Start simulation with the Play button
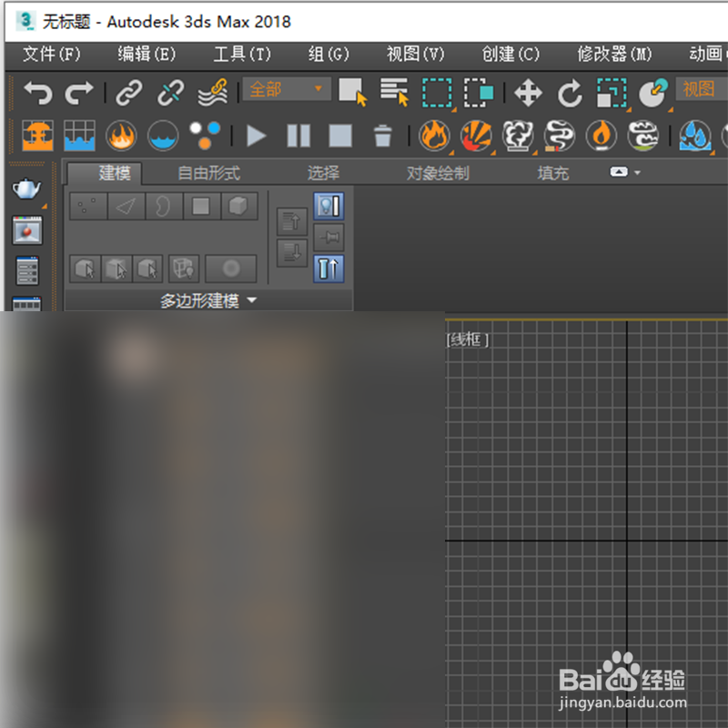 click(257, 136)
